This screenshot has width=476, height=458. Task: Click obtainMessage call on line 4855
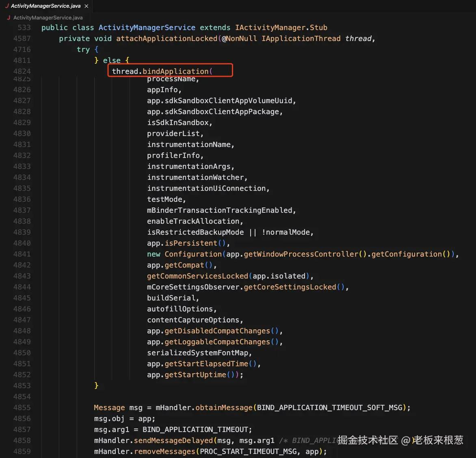coord(224,408)
